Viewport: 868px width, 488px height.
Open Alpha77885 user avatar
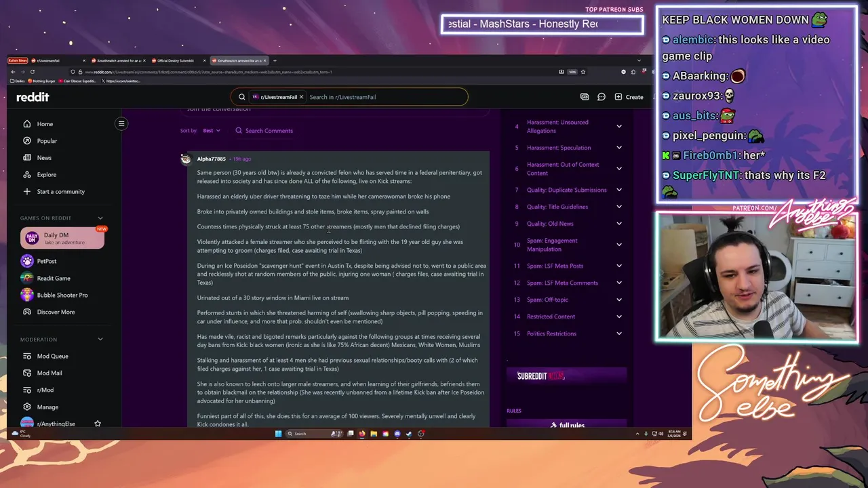[186, 159]
